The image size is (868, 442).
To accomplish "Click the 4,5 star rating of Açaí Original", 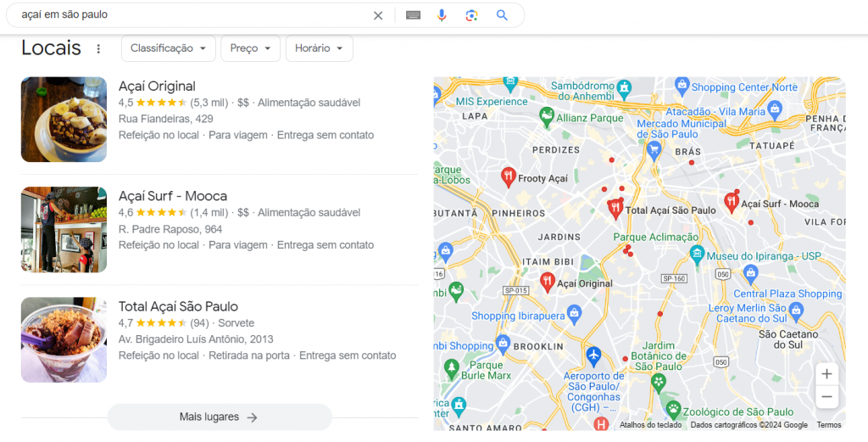I will [153, 103].
